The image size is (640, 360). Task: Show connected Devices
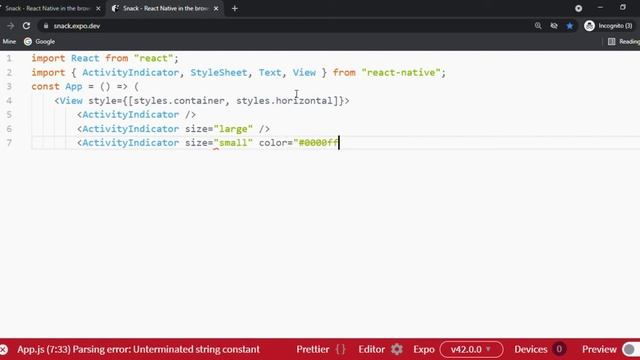point(540,349)
